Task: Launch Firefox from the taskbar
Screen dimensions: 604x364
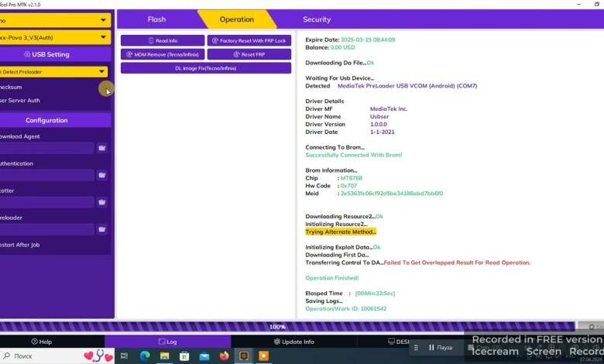Action: coord(225,355)
